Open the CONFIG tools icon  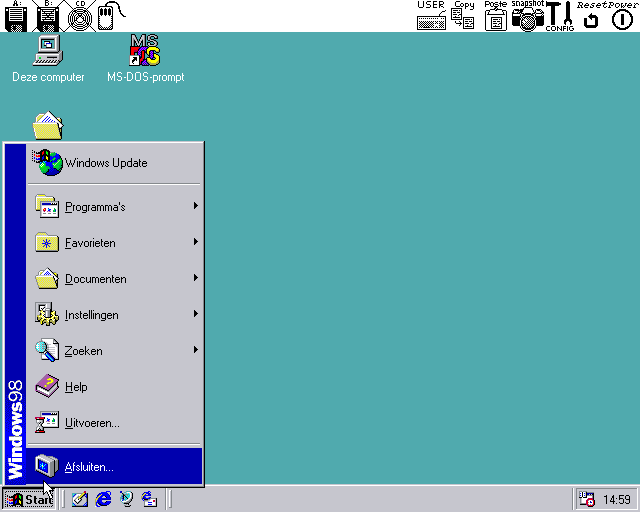pos(560,16)
